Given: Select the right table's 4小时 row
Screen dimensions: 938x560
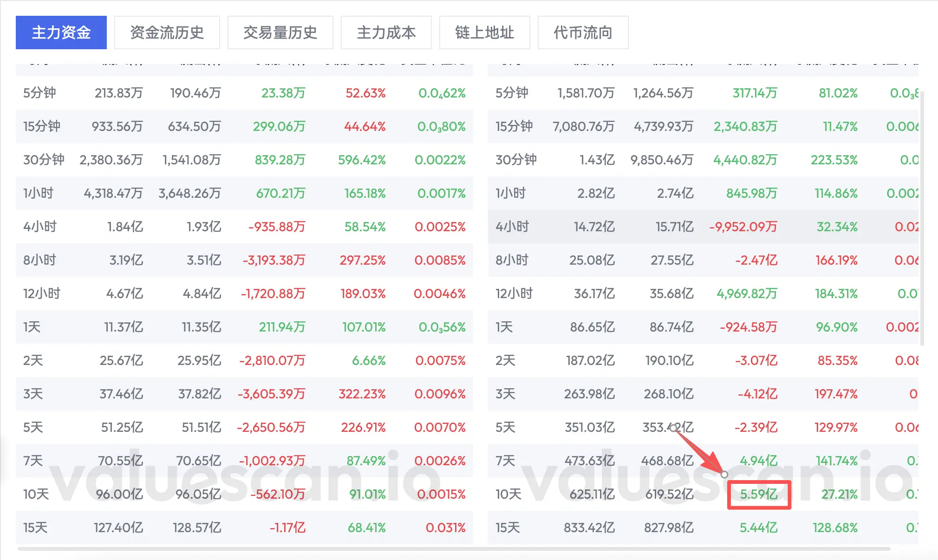Looking at the screenshot, I should point(512,227).
